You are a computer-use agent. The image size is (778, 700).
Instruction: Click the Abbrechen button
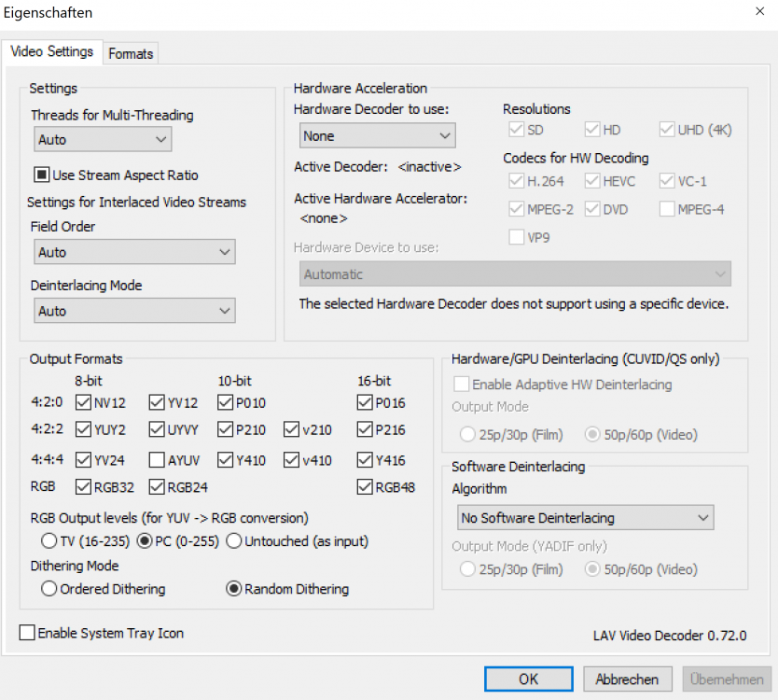point(627,679)
